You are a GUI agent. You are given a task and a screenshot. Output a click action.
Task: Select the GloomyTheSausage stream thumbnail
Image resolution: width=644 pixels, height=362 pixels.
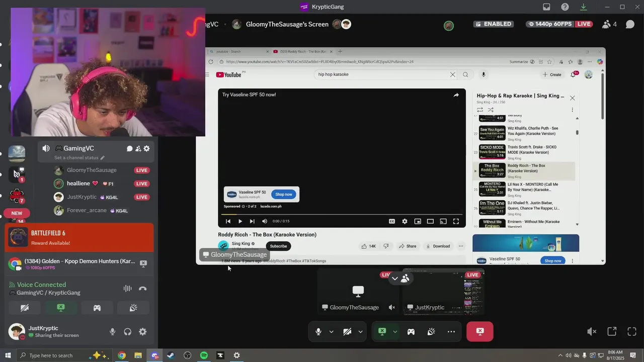[358, 291]
